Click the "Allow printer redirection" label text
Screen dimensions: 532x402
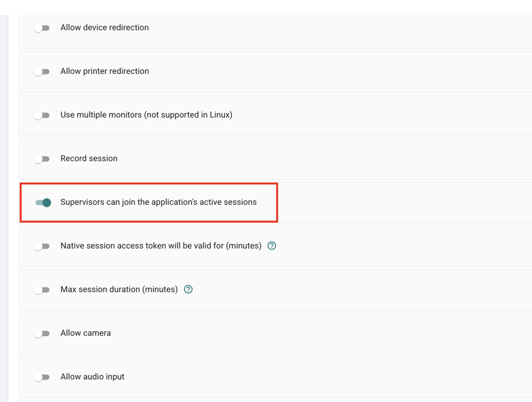pyautogui.click(x=105, y=71)
